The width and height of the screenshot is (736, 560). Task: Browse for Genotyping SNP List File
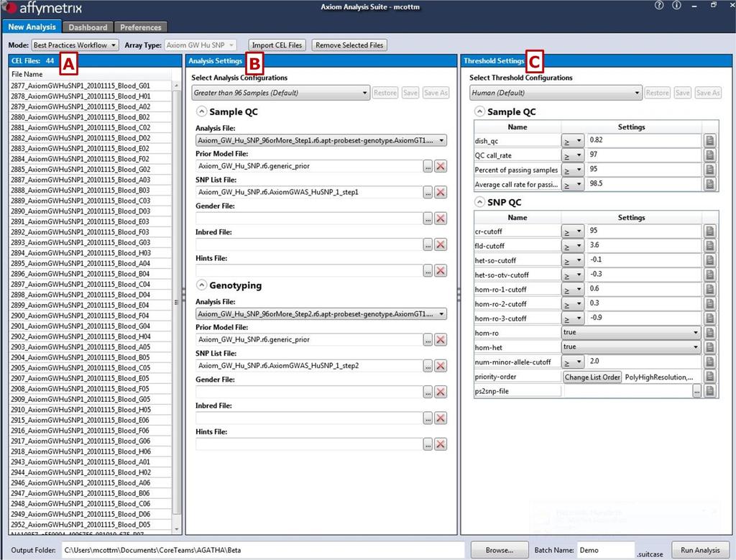(x=428, y=366)
